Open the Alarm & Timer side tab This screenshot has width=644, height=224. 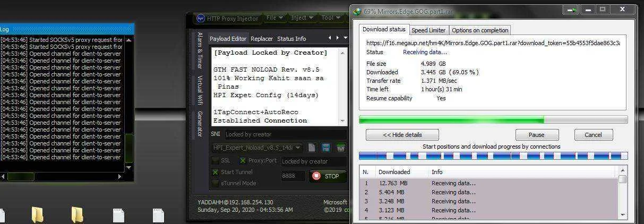coord(200,50)
